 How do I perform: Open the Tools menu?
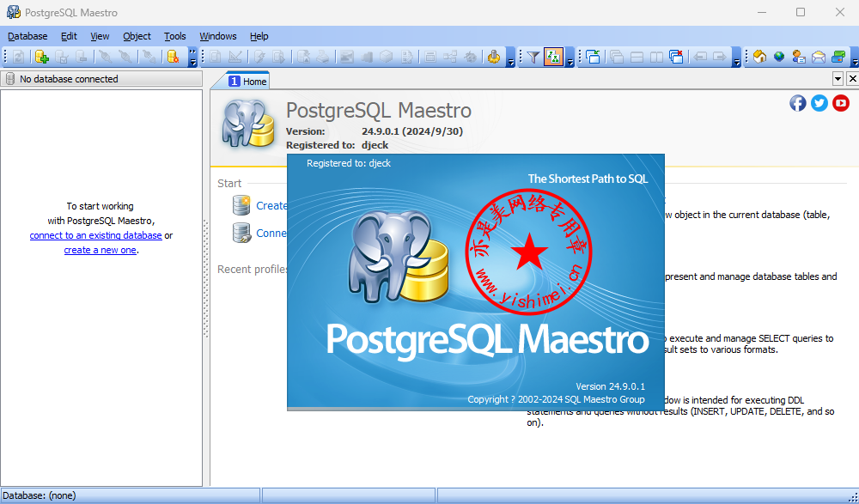click(x=174, y=36)
